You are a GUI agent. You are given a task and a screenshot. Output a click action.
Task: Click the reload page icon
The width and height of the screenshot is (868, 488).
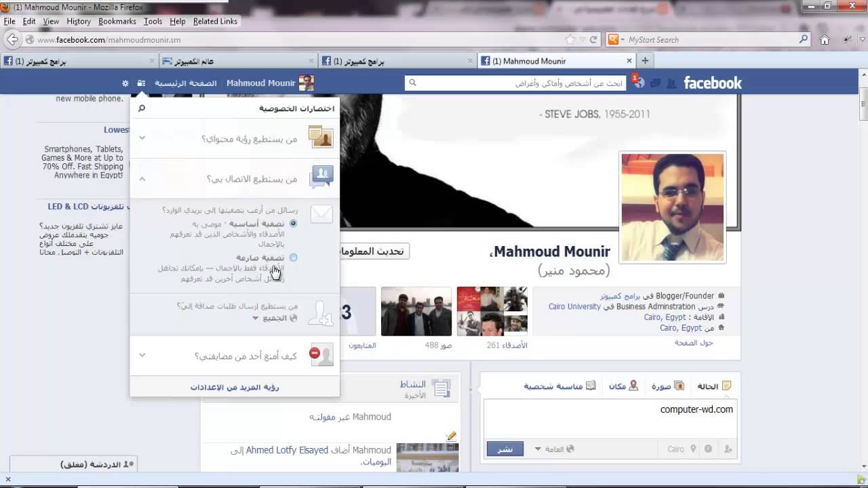pos(593,40)
